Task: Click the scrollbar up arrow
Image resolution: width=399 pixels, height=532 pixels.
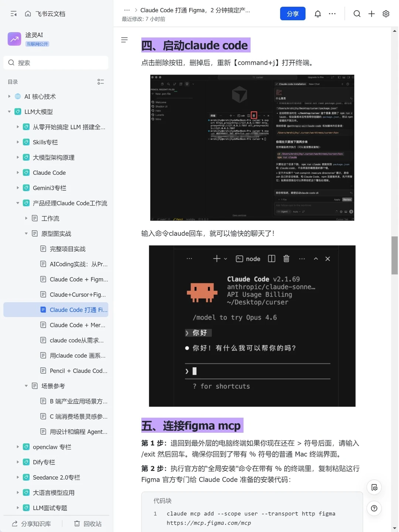Action: 395,31
